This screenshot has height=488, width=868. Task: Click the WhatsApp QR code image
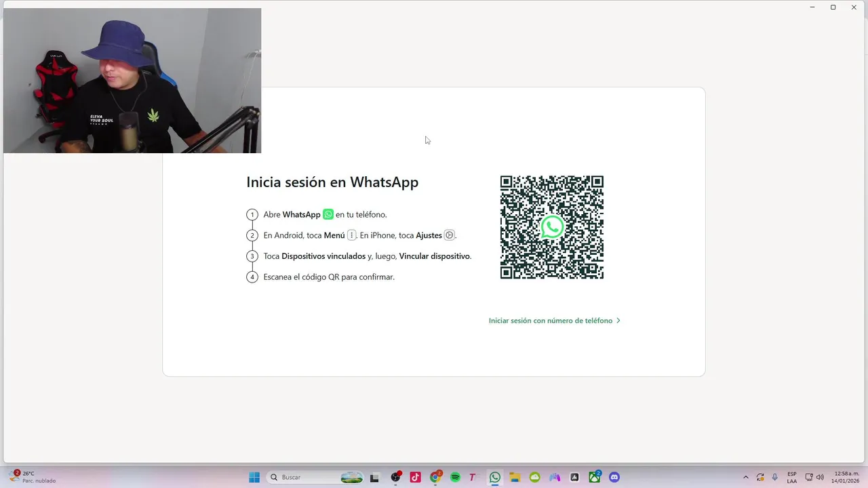coord(552,227)
